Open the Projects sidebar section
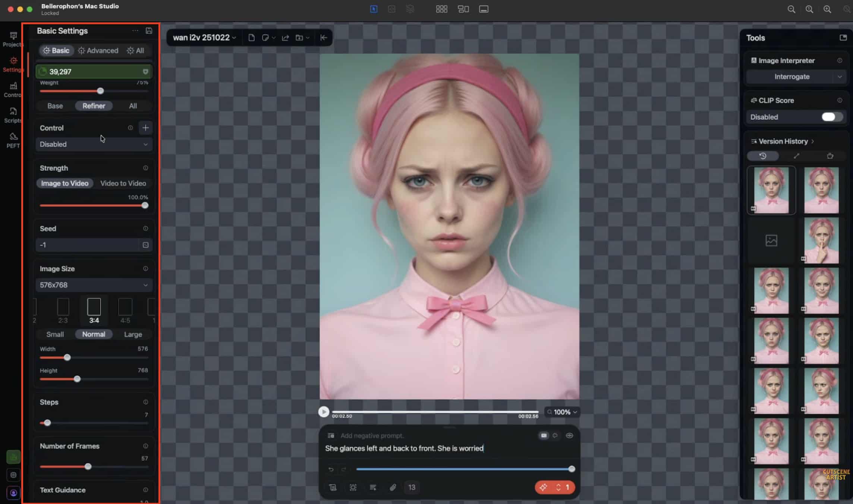The image size is (853, 504). (x=13, y=39)
